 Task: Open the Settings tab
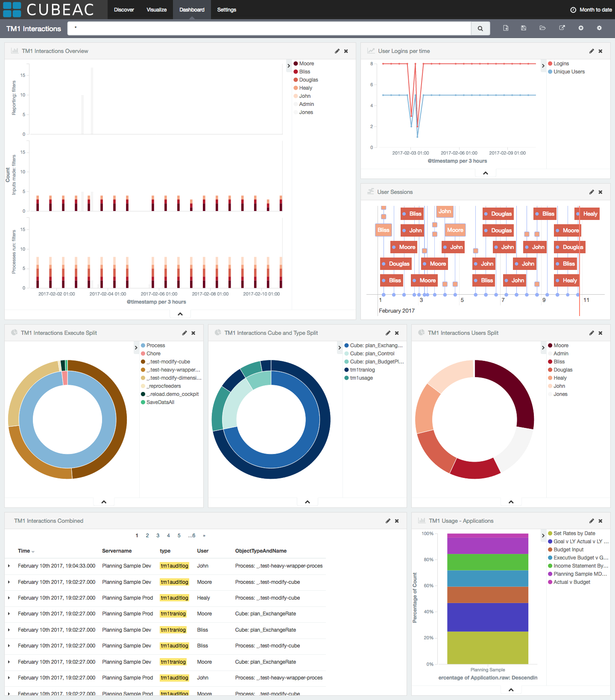tap(226, 10)
